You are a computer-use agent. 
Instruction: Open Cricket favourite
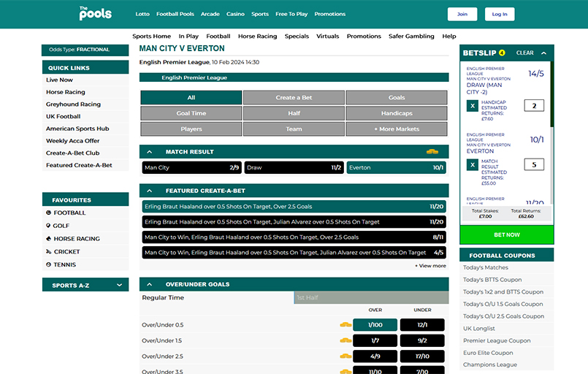point(63,252)
